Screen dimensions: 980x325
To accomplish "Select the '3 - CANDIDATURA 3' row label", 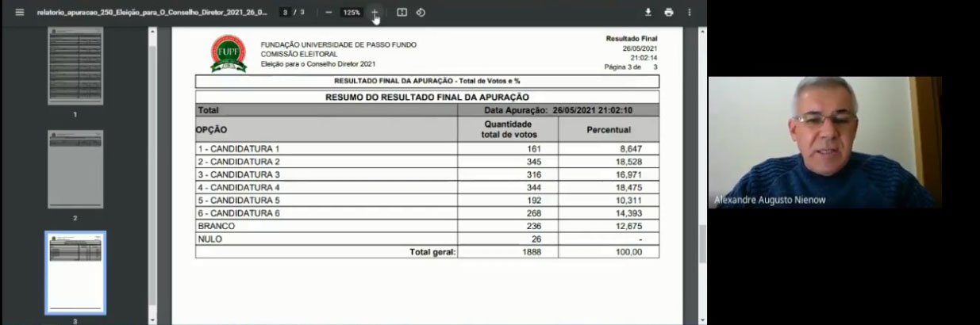I will [239, 174].
